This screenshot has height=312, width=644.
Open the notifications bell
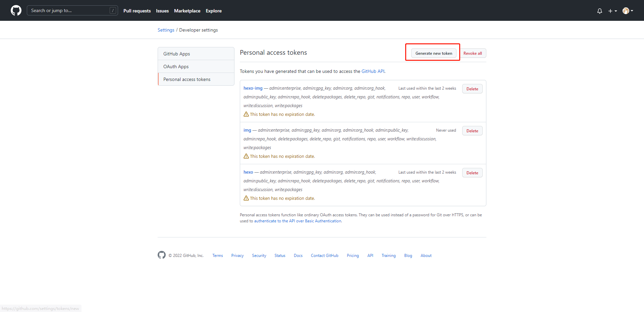click(x=600, y=11)
